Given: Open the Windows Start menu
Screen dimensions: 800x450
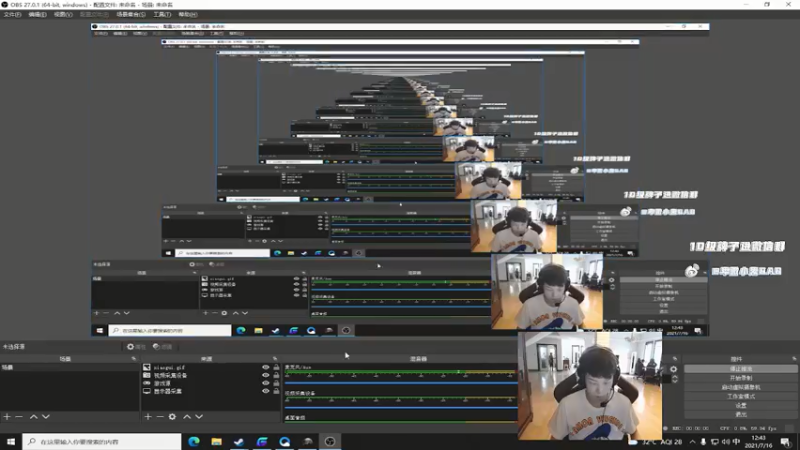Looking at the screenshot, I should coord(11,441).
